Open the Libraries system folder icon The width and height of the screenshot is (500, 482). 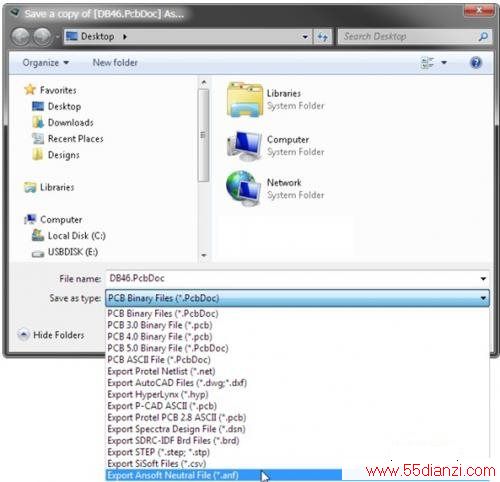coord(244,99)
